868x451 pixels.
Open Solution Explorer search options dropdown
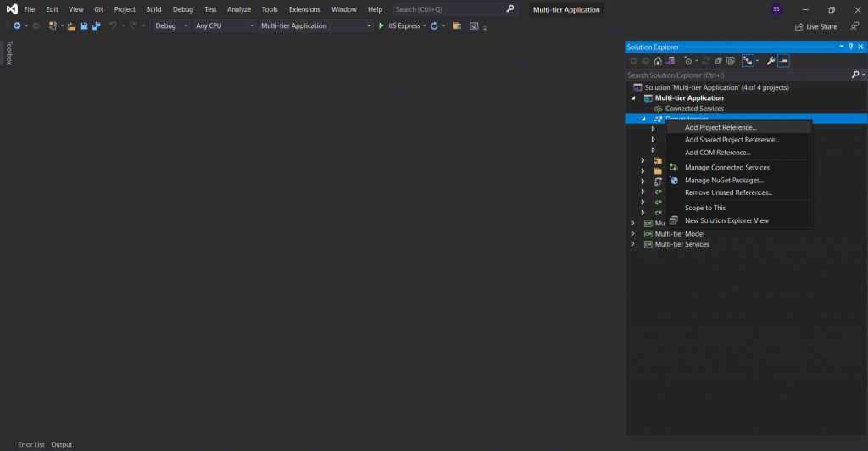864,75
